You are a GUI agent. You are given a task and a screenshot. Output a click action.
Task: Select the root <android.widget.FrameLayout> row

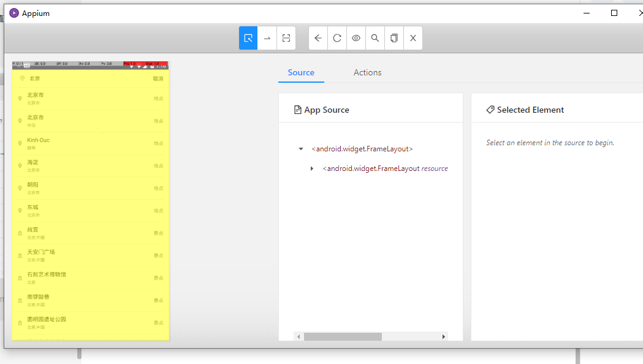(362, 149)
